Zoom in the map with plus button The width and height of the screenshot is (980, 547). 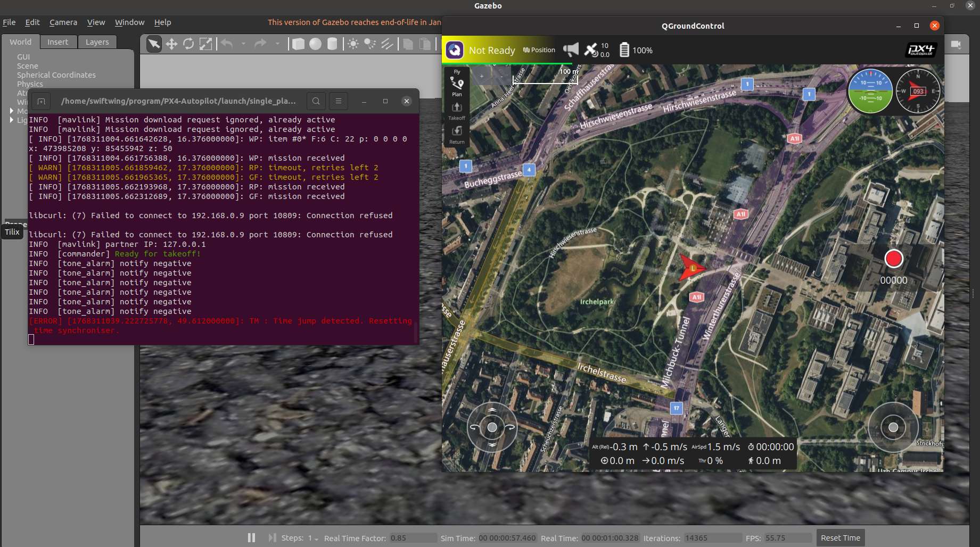(x=481, y=76)
